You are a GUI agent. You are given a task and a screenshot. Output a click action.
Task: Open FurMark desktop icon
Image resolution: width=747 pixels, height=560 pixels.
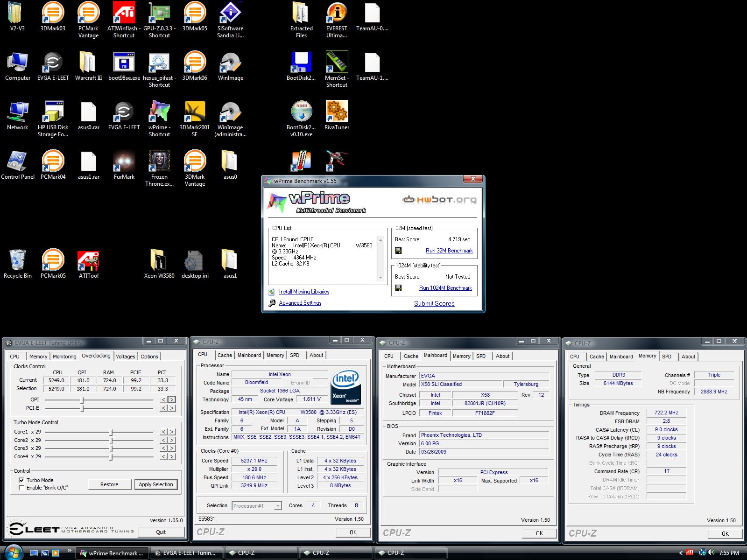(124, 165)
